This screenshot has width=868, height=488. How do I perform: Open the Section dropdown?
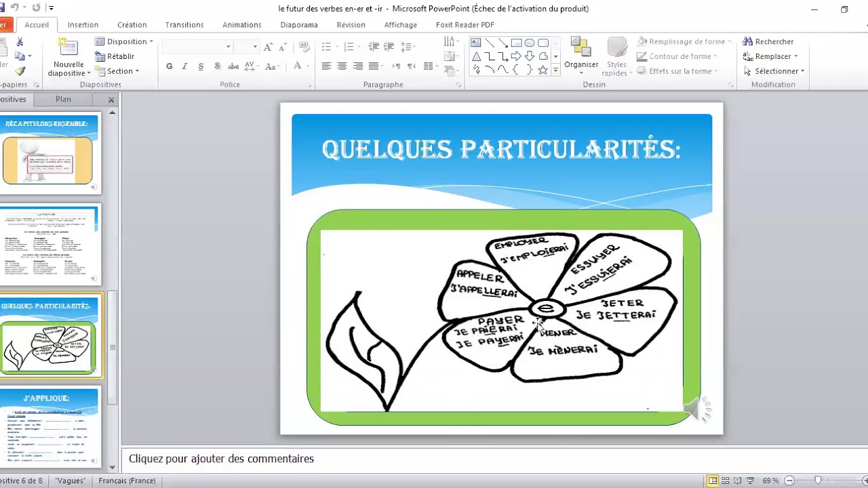coord(117,71)
